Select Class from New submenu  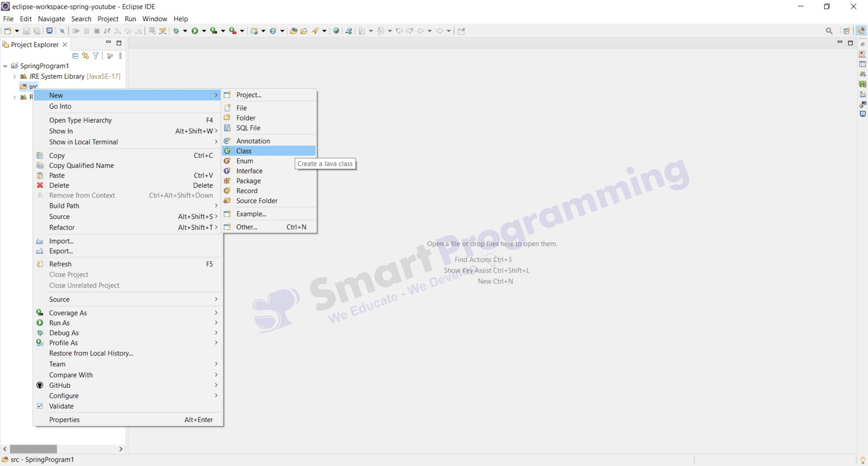click(x=269, y=151)
